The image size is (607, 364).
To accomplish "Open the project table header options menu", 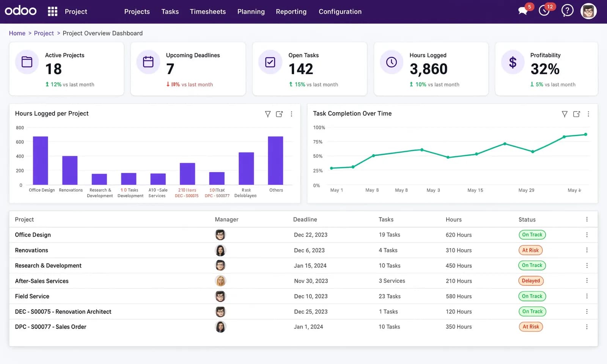I will point(587,219).
